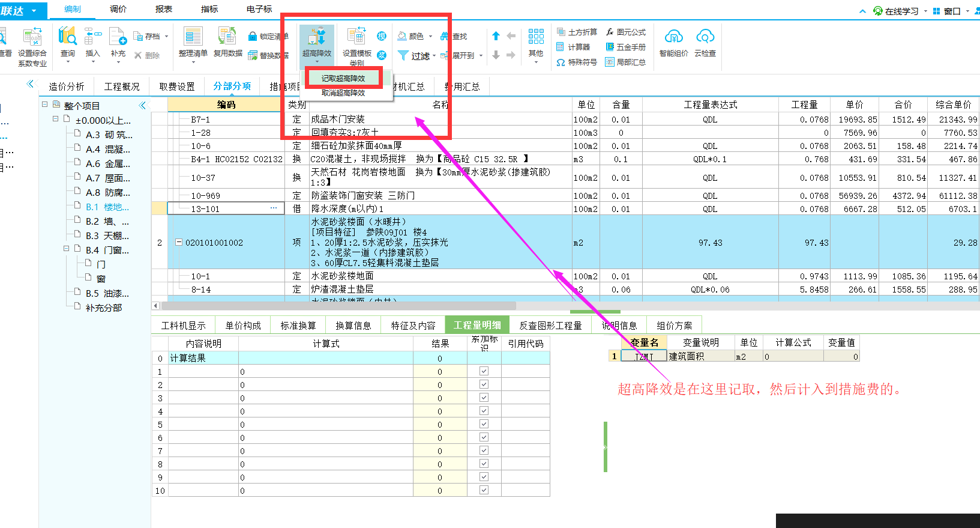
Task: Click the 查找 find button
Action: tap(454, 37)
